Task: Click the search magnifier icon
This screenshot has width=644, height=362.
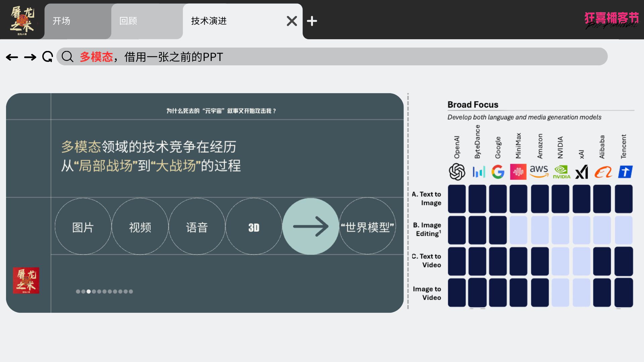Action: 67,57
